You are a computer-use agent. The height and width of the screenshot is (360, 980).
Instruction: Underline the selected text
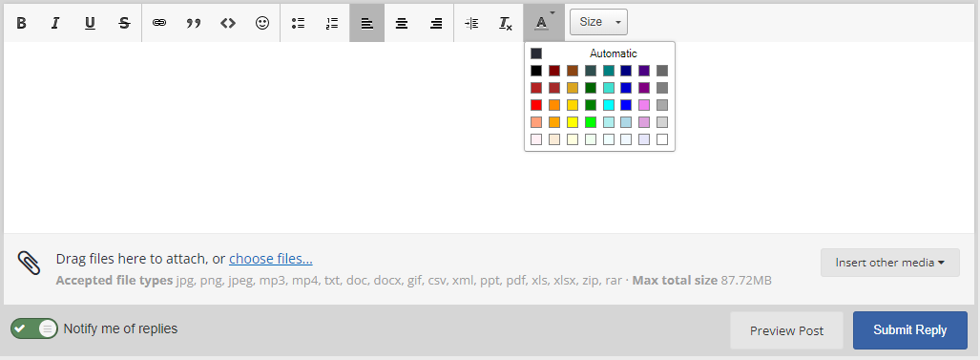tap(90, 23)
